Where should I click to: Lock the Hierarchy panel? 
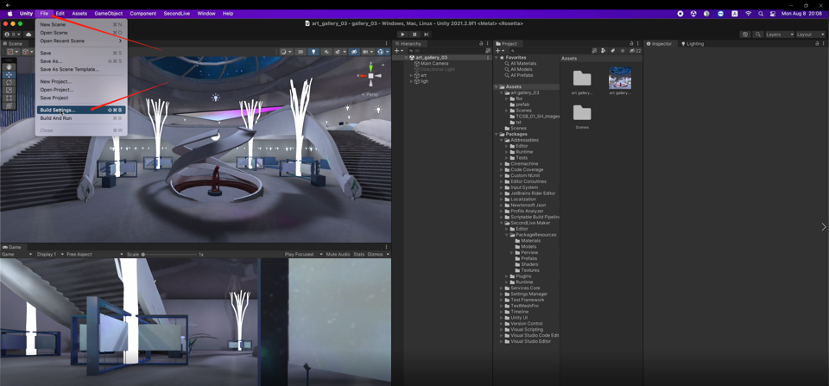pos(481,43)
